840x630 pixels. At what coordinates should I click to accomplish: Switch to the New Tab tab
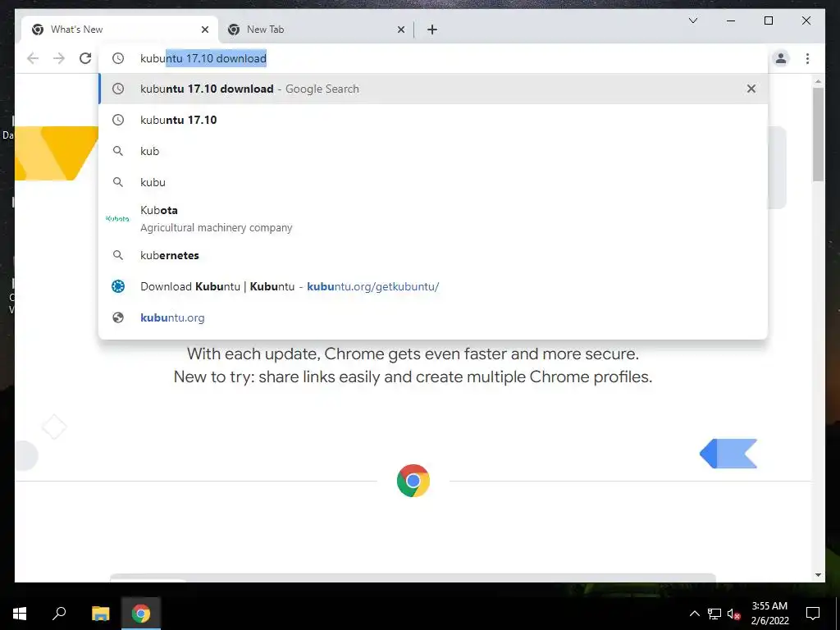pyautogui.click(x=316, y=30)
